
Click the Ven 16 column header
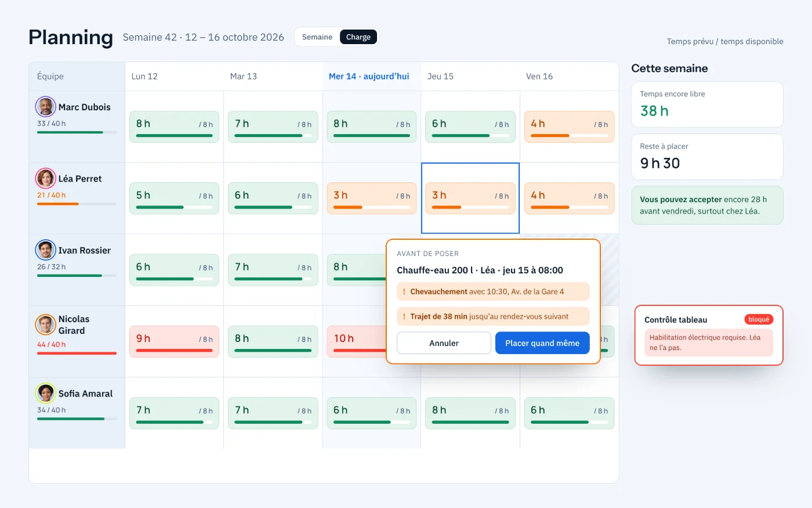[x=569, y=76]
